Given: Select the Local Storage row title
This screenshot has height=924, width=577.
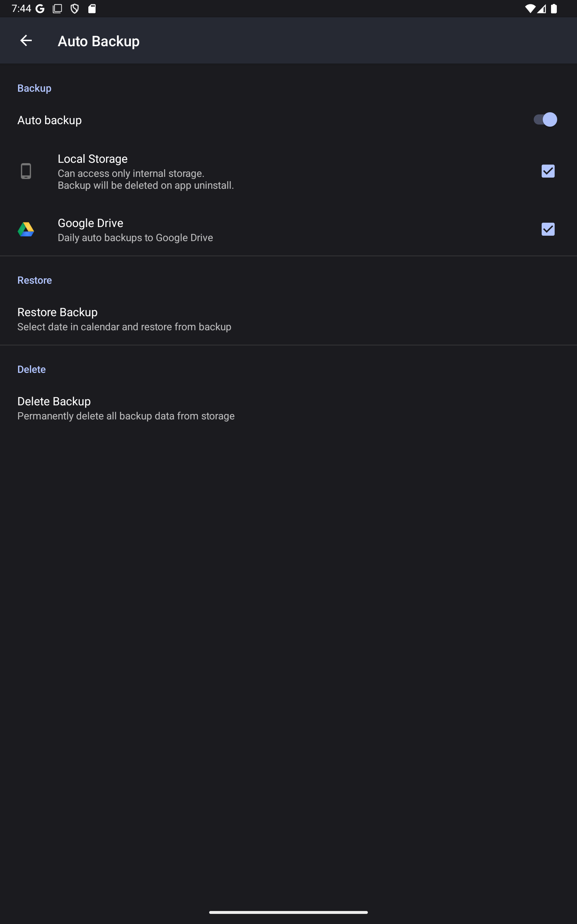Looking at the screenshot, I should (x=92, y=159).
